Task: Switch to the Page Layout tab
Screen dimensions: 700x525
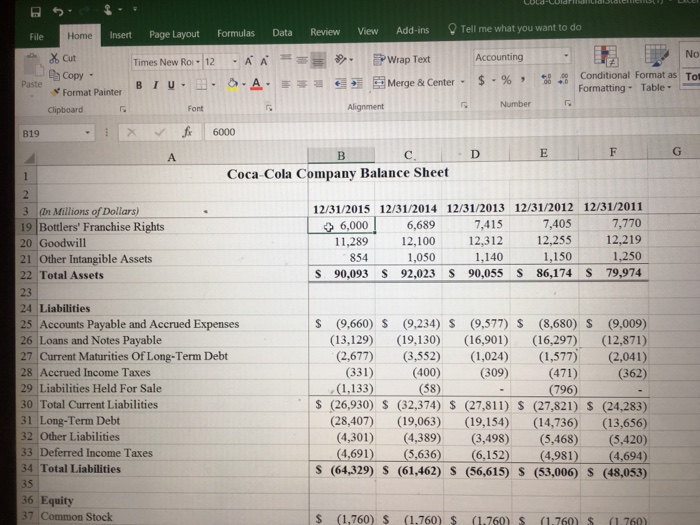Action: [174, 34]
